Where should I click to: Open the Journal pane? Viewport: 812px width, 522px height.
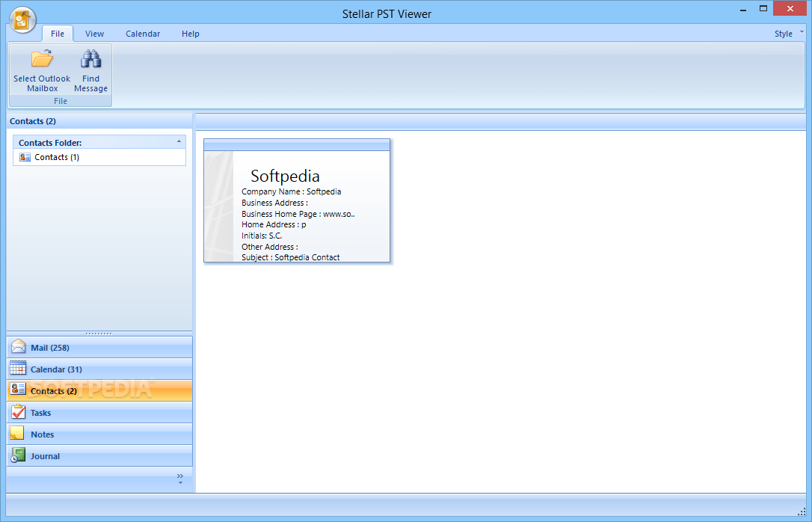point(99,456)
